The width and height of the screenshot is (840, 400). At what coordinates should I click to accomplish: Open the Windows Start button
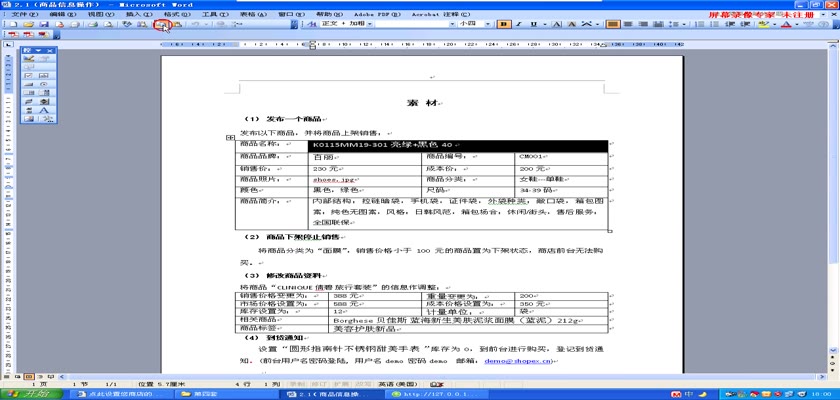coord(32,394)
